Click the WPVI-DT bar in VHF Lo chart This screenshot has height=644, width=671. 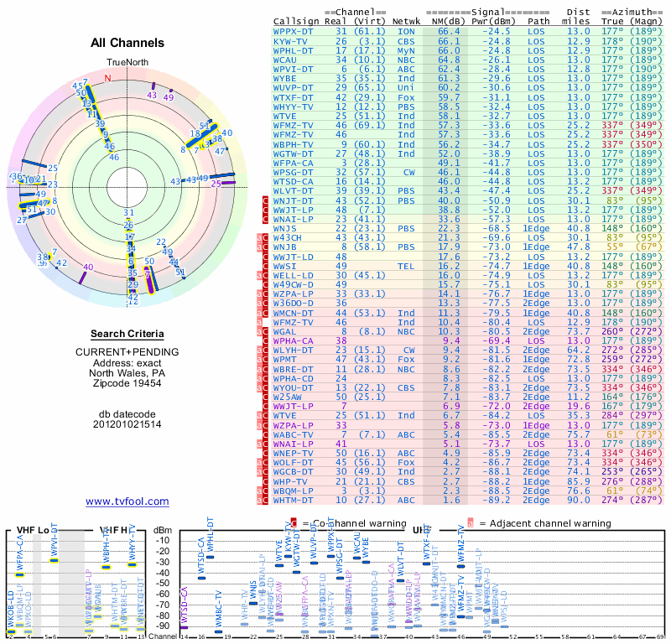point(55,558)
